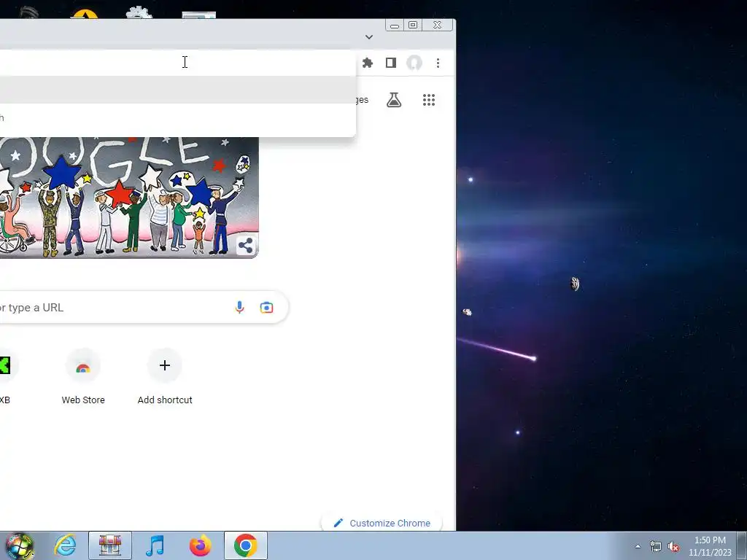Focus Google search box
Screen dimensions: 747x560
tap(143, 307)
